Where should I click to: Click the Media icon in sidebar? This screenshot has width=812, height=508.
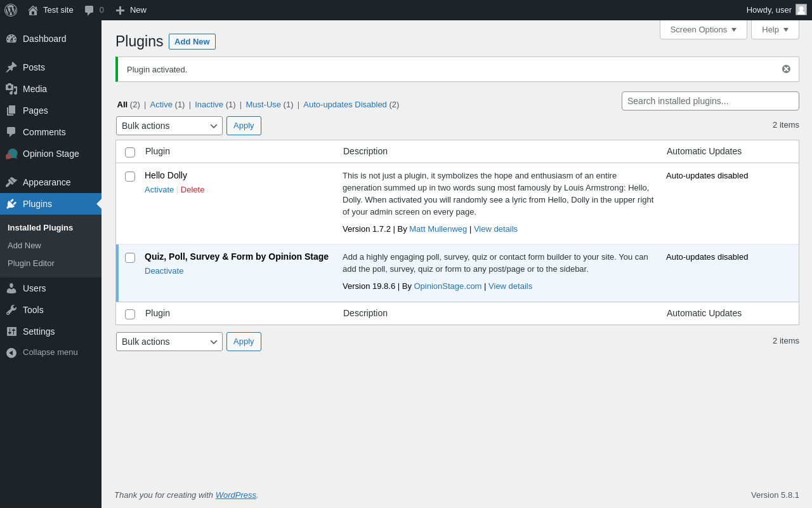point(11,89)
